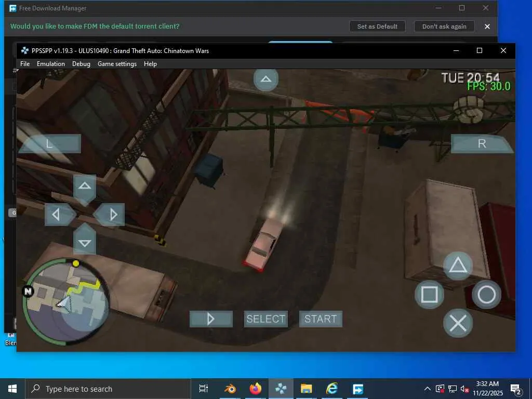Expand the top-center overlay up-arrow button
Viewport: 532px width, 399px height.
click(x=266, y=79)
